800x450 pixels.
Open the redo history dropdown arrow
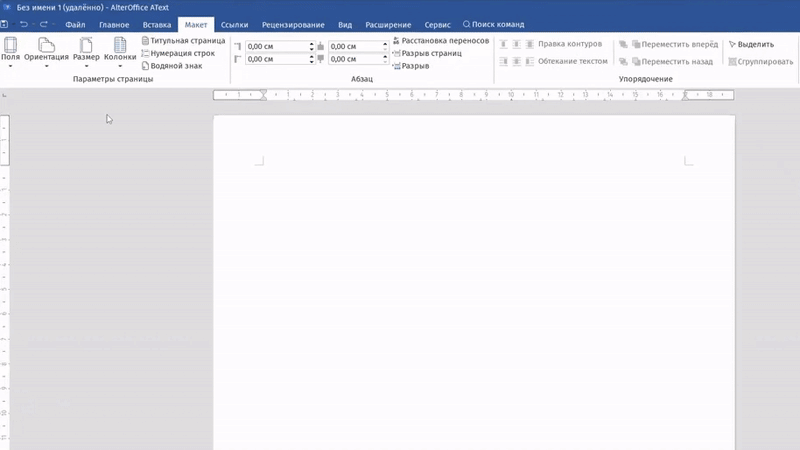coord(53,24)
